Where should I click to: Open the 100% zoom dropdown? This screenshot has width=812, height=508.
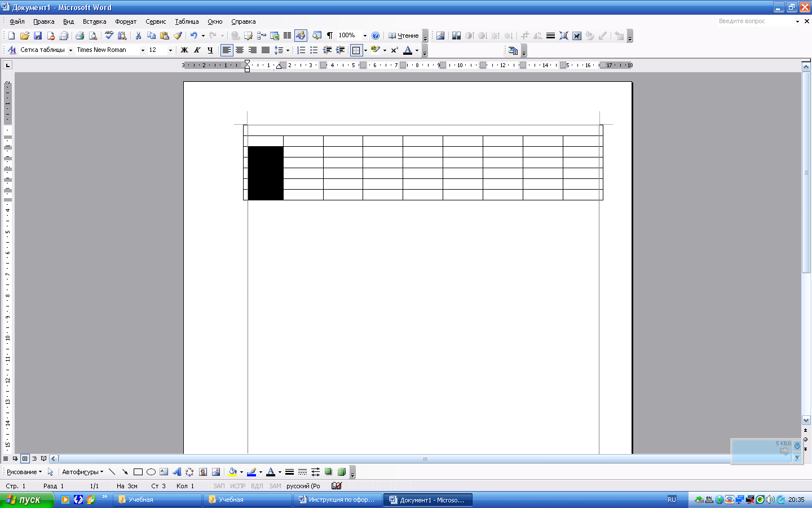pos(365,36)
